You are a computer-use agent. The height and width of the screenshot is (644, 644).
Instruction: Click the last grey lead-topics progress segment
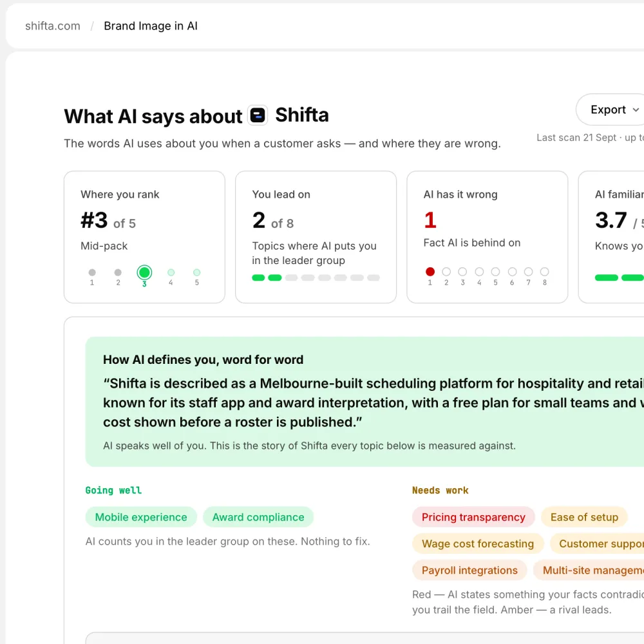point(374,278)
